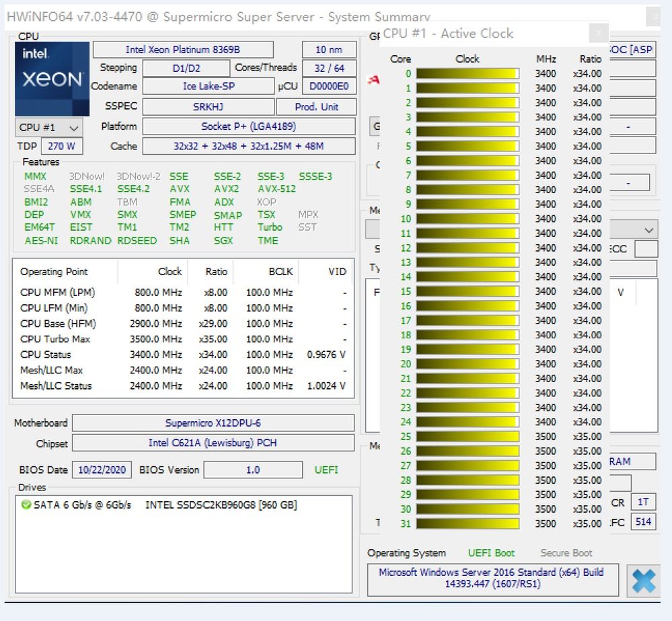
Task: Click the 32 / 64 Cores/Threads field
Action: pos(329,68)
